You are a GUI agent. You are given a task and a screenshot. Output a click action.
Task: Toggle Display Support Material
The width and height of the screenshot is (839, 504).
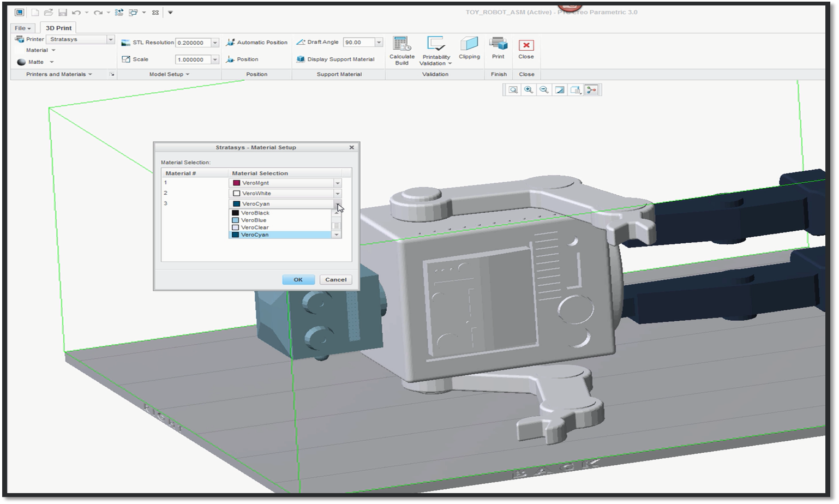(x=335, y=59)
